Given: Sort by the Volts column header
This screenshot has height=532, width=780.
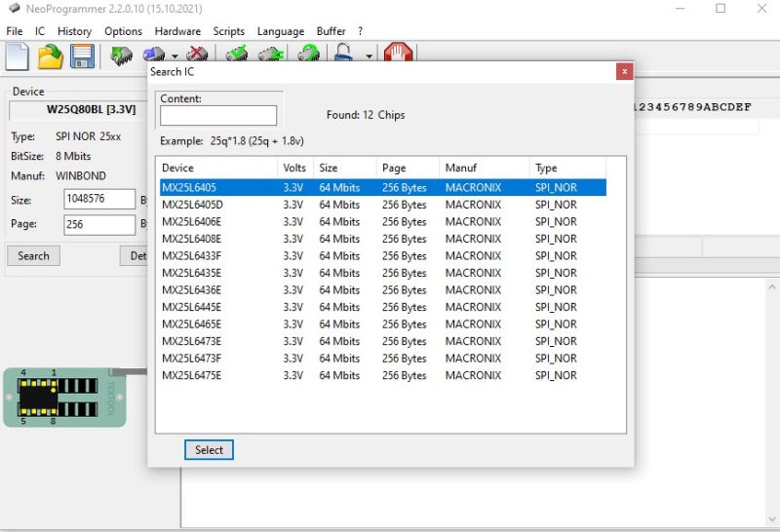Looking at the screenshot, I should 295,168.
